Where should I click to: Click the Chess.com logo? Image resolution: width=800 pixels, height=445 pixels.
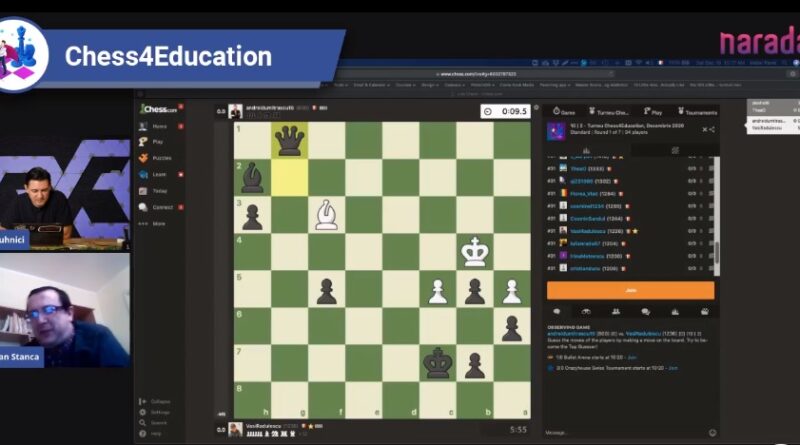click(158, 109)
